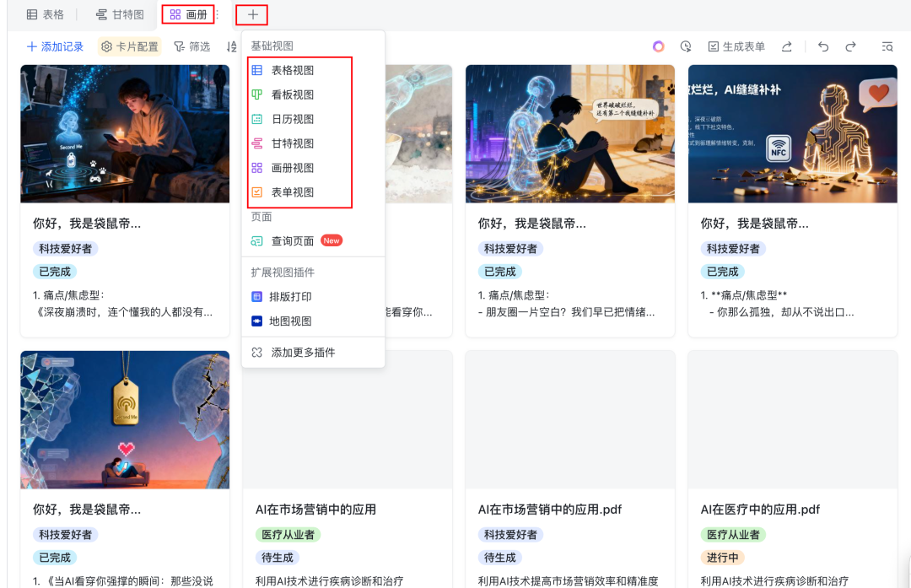911x588 pixels.
Task: Click the share arrow icon in the toolbar
Action: coord(788,47)
